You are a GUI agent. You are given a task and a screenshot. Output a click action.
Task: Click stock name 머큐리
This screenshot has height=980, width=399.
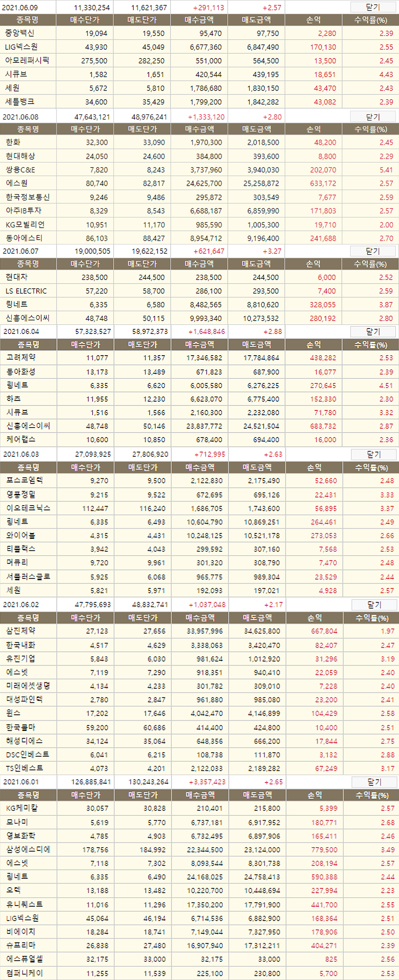coord(17,563)
